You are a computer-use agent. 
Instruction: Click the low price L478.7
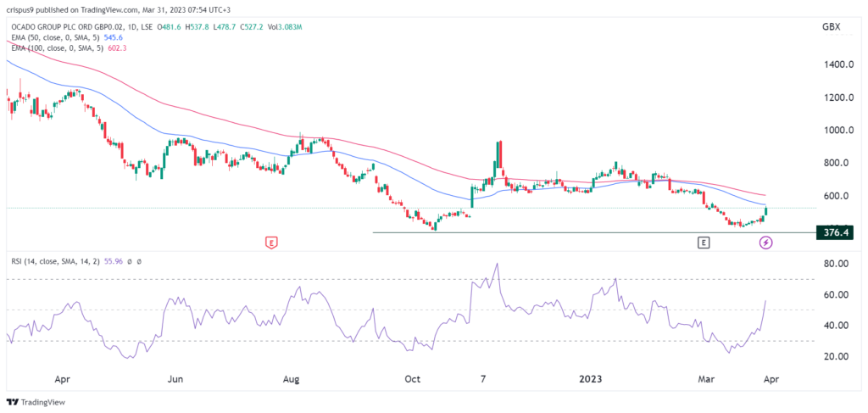(224, 26)
